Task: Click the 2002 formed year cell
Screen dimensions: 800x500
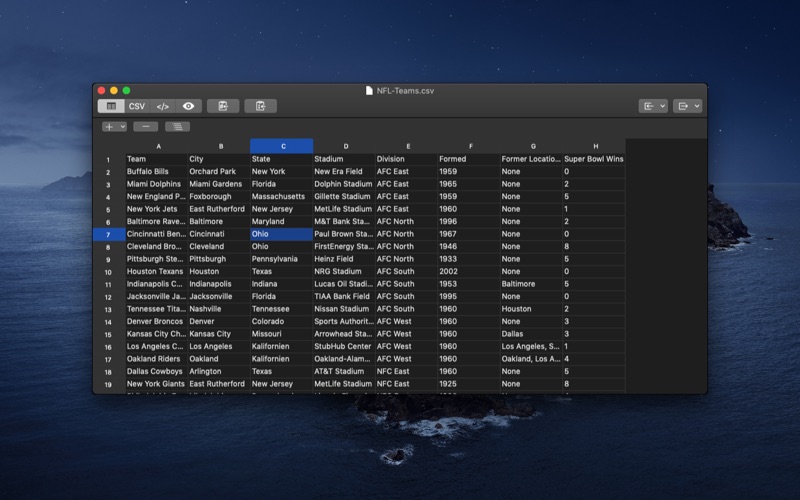Action: pyautogui.click(x=469, y=271)
